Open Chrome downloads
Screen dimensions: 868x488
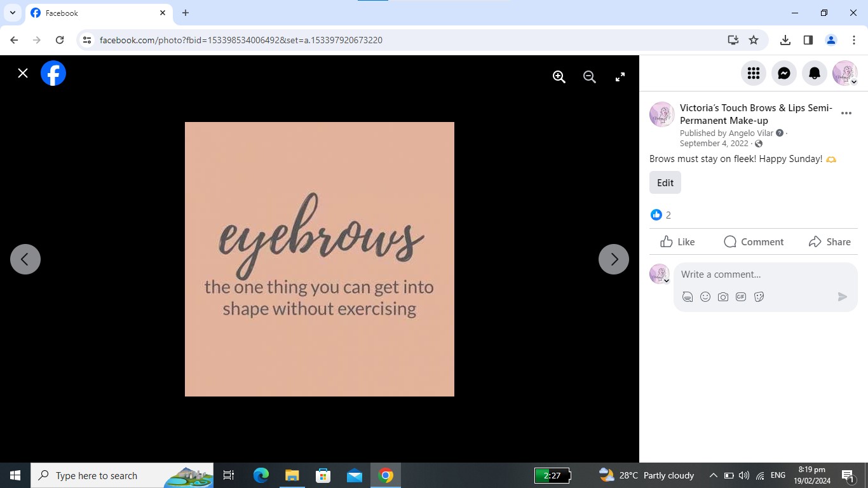pos(785,40)
